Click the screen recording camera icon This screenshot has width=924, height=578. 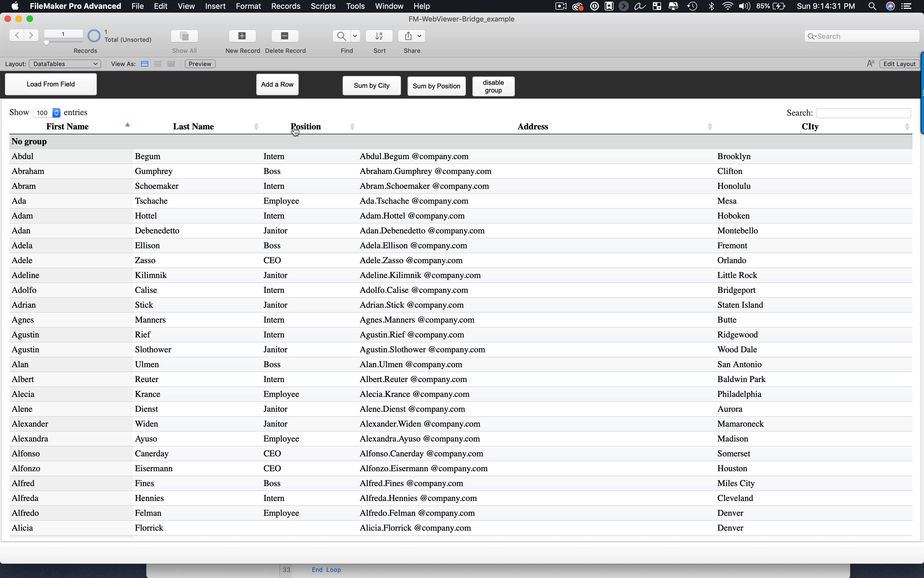[x=561, y=6]
